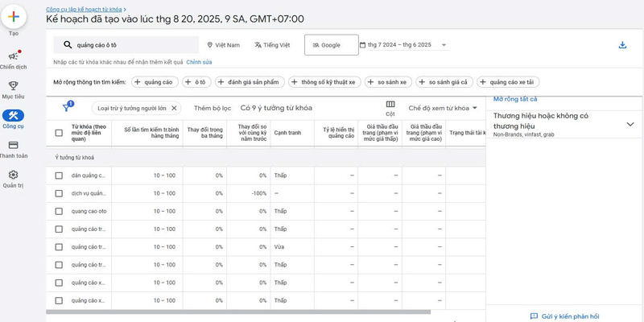Expand Thương hiệu hoặc không có thương hiệu
This screenshot has height=322, width=644.
point(630,124)
